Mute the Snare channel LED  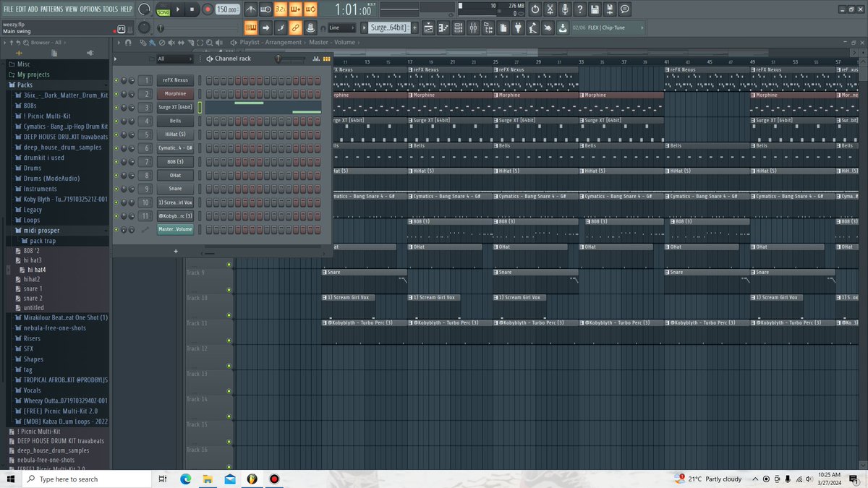click(x=116, y=189)
